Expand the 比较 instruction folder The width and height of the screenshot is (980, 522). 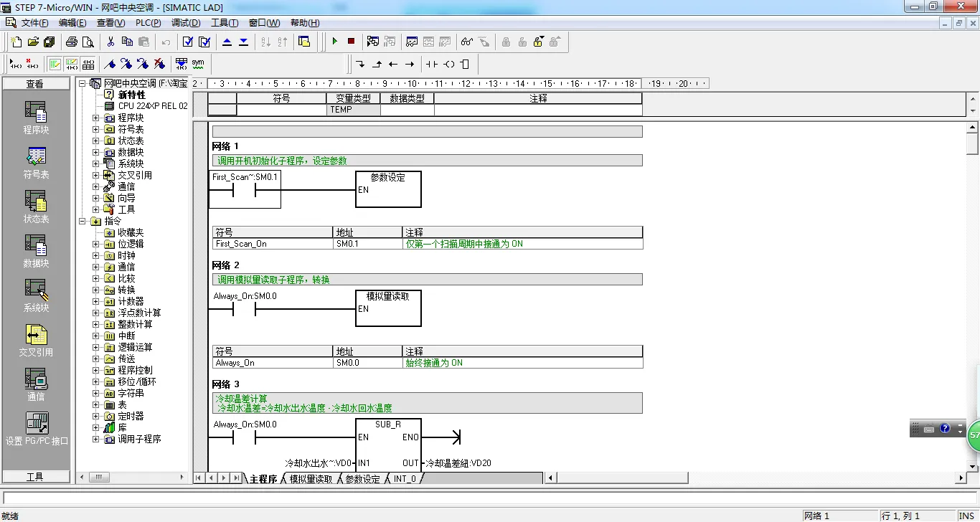(x=96, y=278)
